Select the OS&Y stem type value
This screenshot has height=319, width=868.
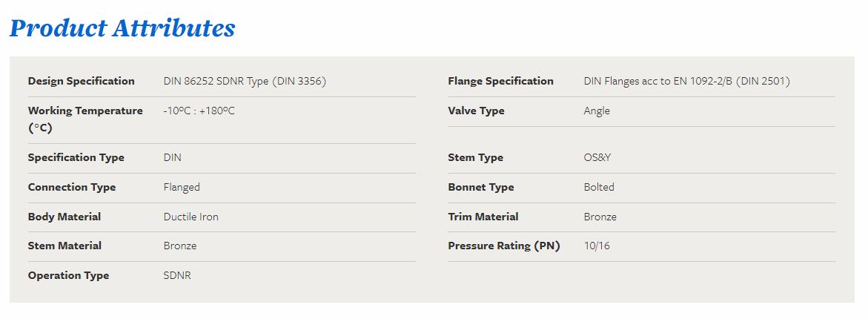(597, 158)
